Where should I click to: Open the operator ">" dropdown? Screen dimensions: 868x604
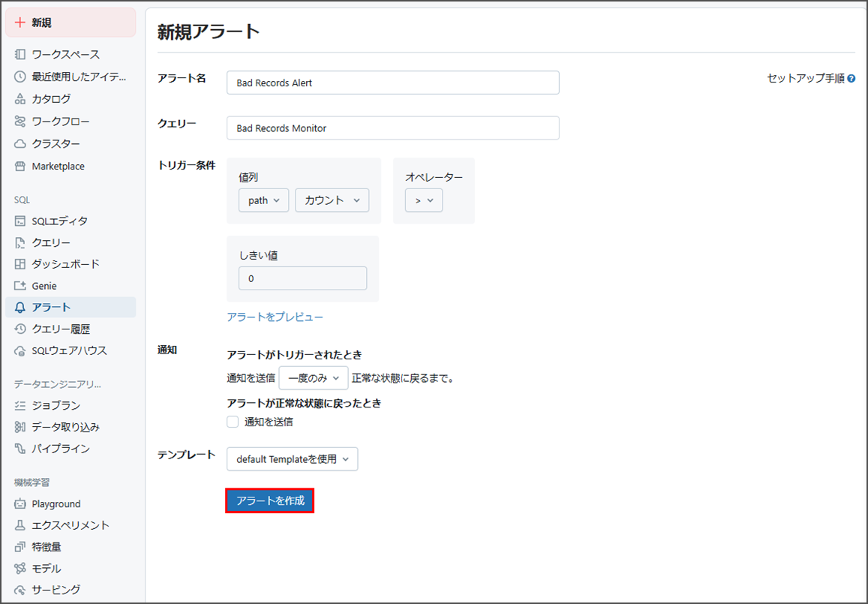pyautogui.click(x=424, y=200)
